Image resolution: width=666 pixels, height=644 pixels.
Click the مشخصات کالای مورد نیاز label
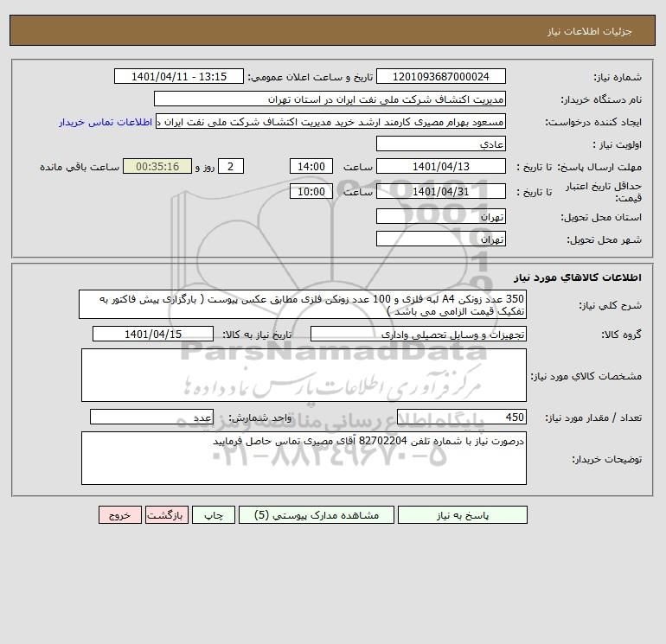pyautogui.click(x=586, y=376)
